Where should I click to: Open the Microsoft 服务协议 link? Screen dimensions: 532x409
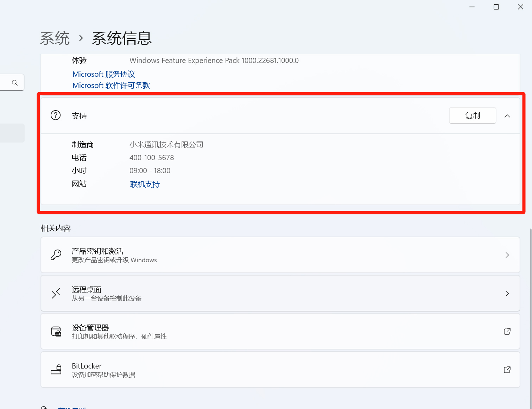pyautogui.click(x=104, y=74)
